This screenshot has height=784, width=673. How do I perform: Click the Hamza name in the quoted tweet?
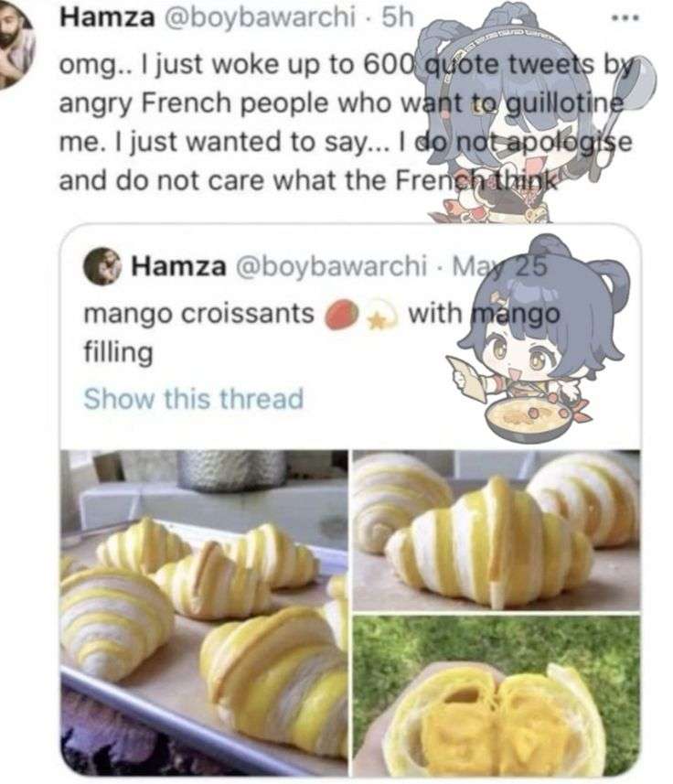pos(178,266)
